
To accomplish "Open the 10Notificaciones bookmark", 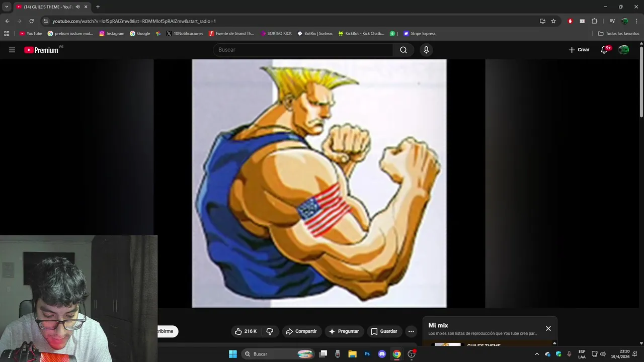I will 185,34.
